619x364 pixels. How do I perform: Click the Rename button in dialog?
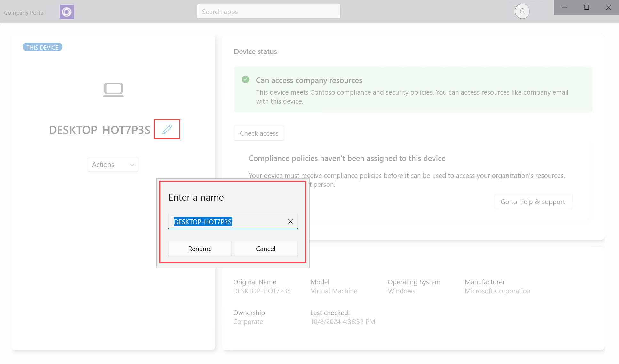200,248
